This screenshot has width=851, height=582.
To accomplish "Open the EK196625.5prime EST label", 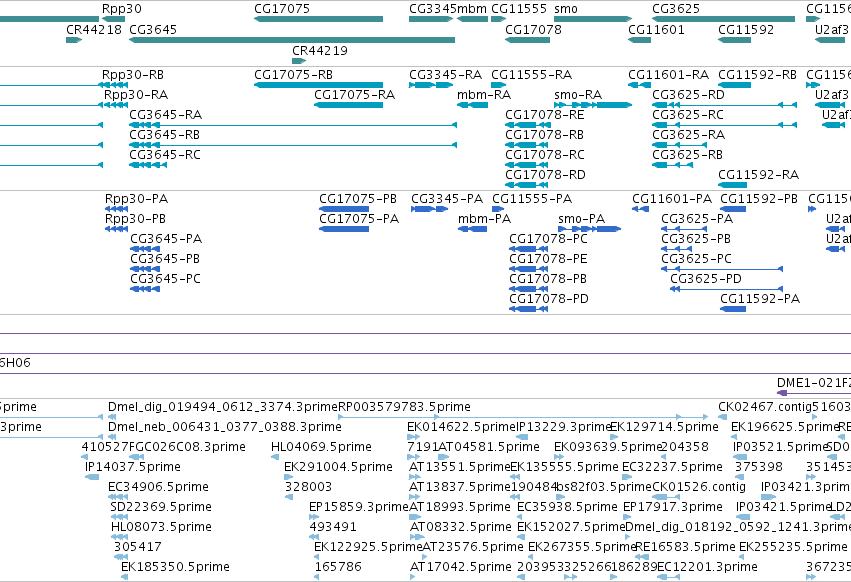I will (784, 427).
